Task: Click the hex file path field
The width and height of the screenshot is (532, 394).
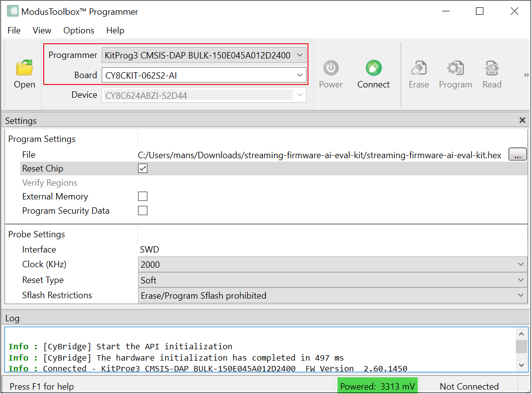Action: [x=320, y=155]
